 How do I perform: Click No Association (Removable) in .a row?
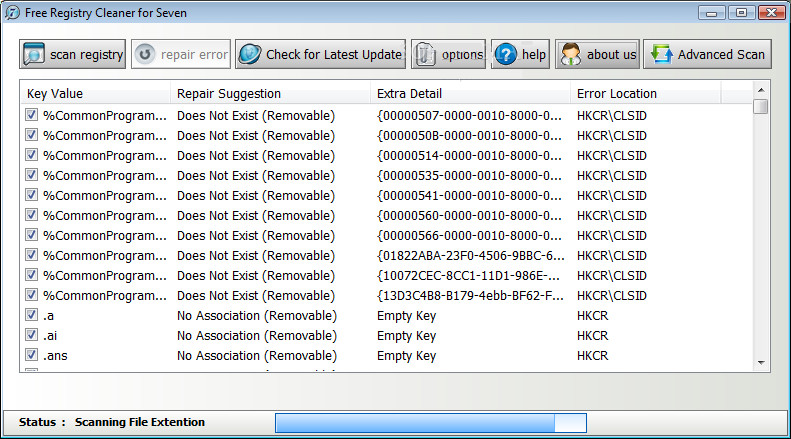point(257,316)
